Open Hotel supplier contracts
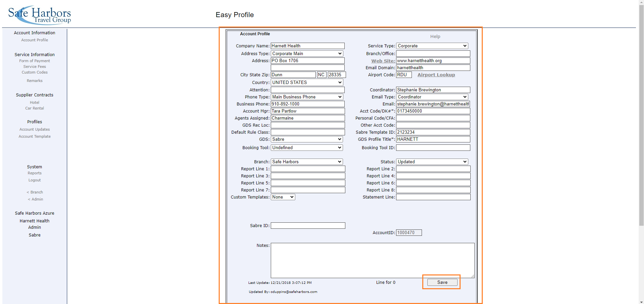 point(35,102)
